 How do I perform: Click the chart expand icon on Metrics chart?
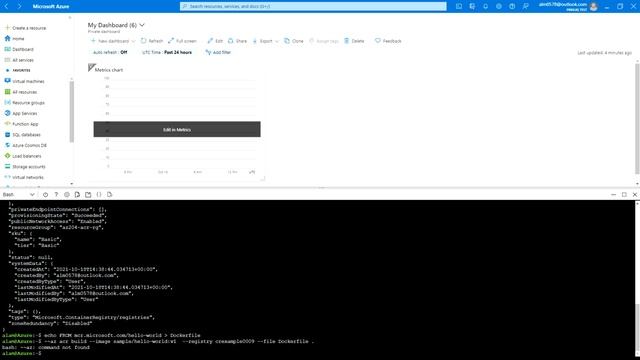click(252, 172)
